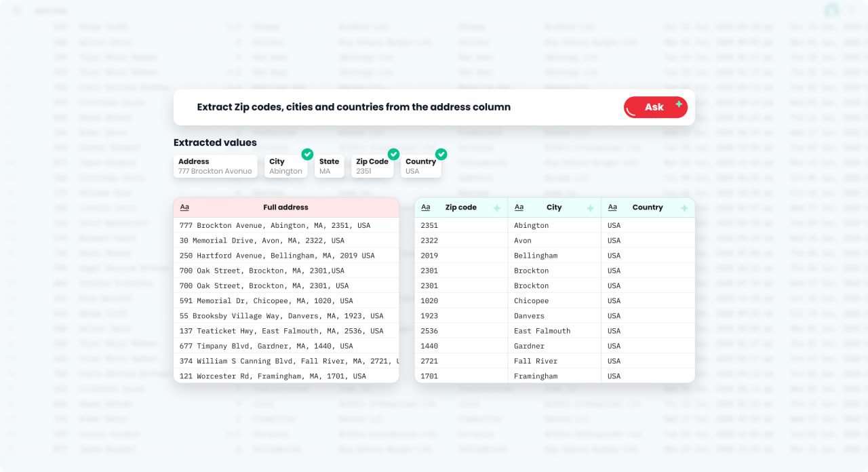Click the Full address column header
Screen dimensions: 868x472
click(285, 208)
